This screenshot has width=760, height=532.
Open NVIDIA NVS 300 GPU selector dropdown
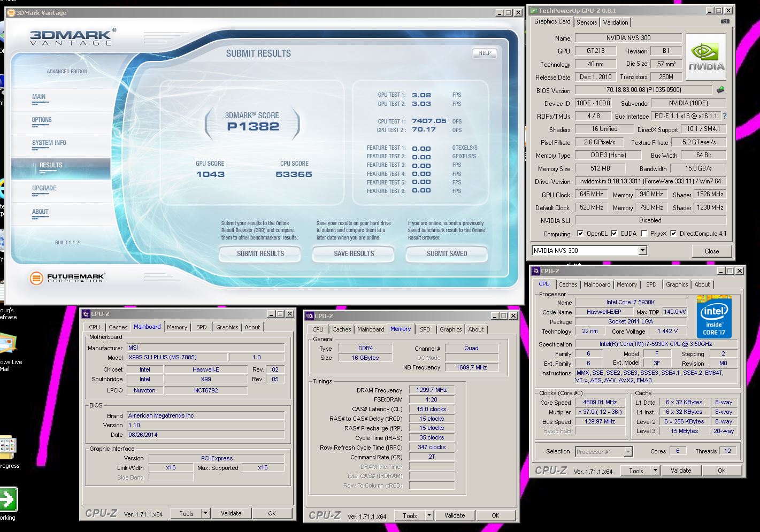pyautogui.click(x=642, y=250)
